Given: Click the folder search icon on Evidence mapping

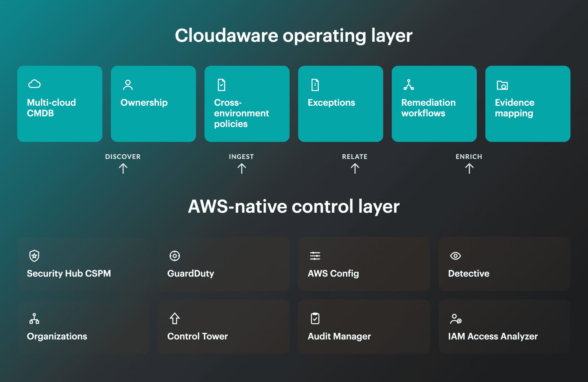Looking at the screenshot, I should pos(502,85).
